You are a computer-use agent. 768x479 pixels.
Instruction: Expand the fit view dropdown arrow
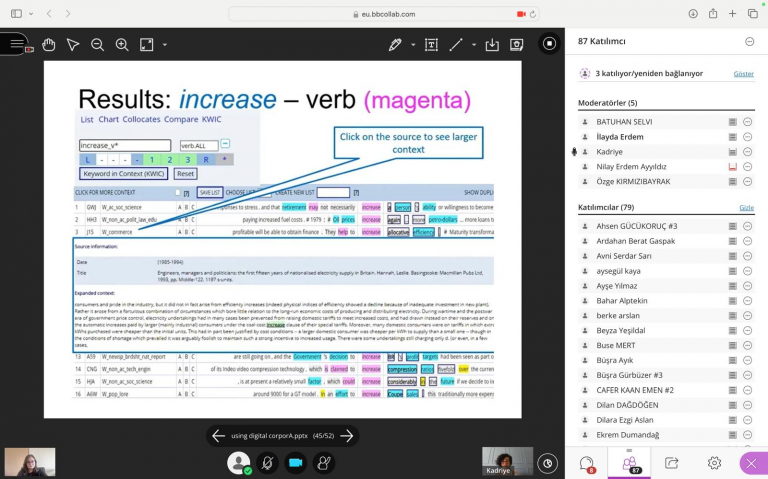(x=165, y=45)
